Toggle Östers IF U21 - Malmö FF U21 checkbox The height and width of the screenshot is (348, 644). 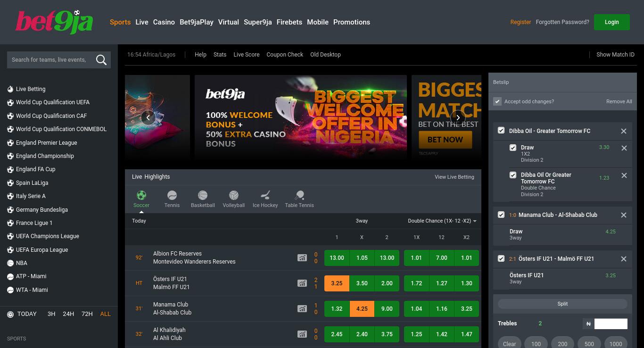point(501,258)
